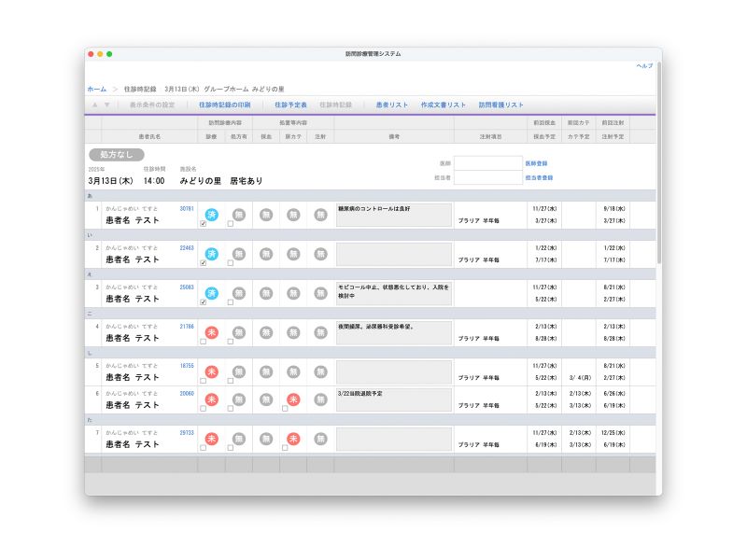Uncheck the 診療 checkbox for patient 25083

click(203, 301)
